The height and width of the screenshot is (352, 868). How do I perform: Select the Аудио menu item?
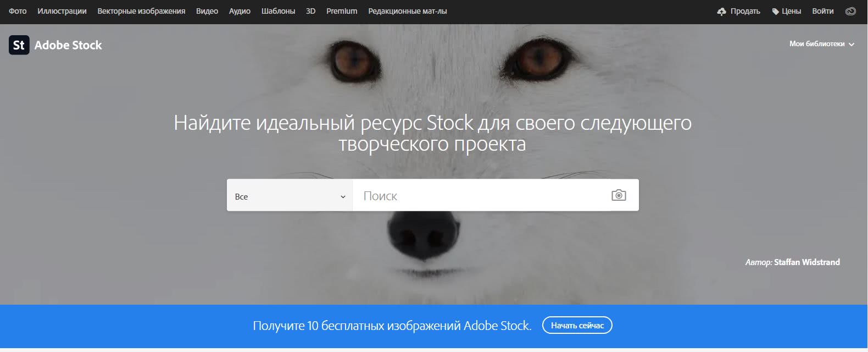pos(240,11)
